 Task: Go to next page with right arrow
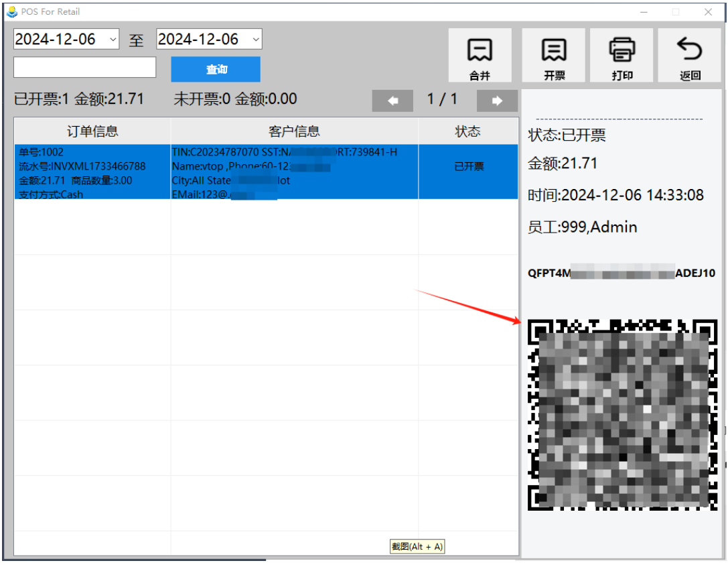coord(497,101)
